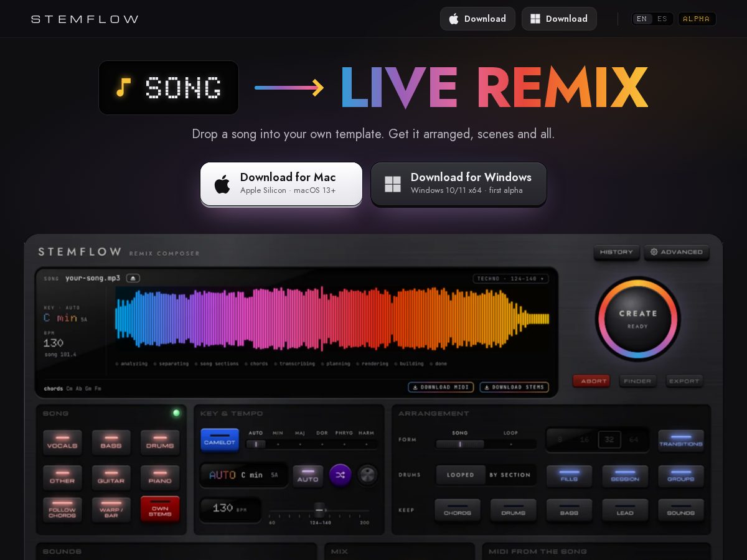This screenshot has width=747, height=560.
Task: Toggle the Other stem button
Action: point(62,477)
